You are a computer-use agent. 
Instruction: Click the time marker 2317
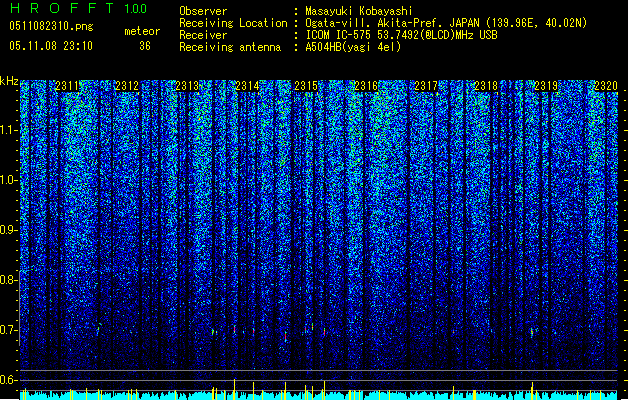point(426,86)
